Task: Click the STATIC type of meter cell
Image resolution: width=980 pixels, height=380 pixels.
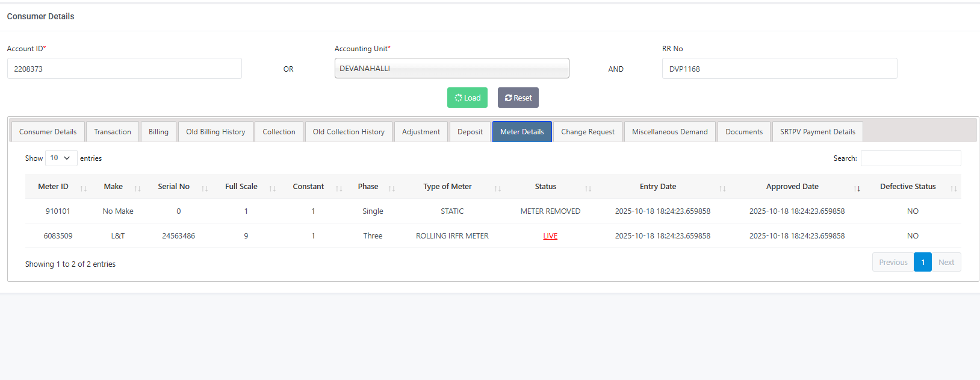Action: point(452,211)
